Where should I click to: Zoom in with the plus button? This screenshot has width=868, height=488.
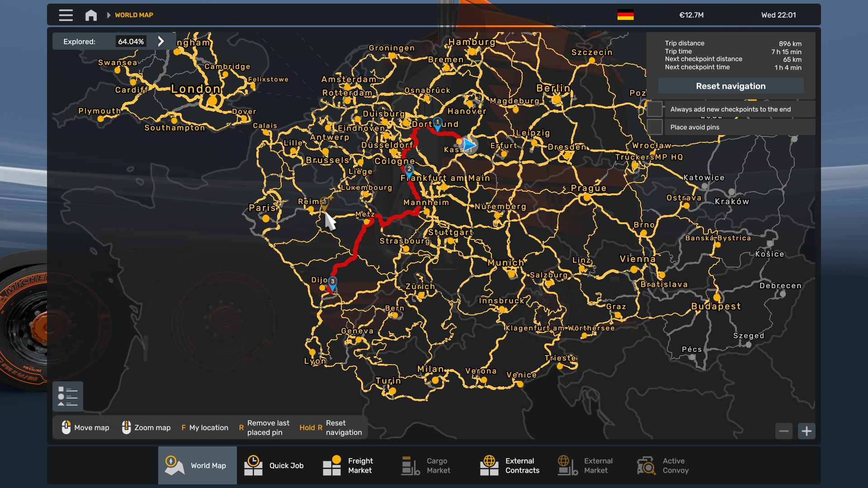tap(807, 431)
